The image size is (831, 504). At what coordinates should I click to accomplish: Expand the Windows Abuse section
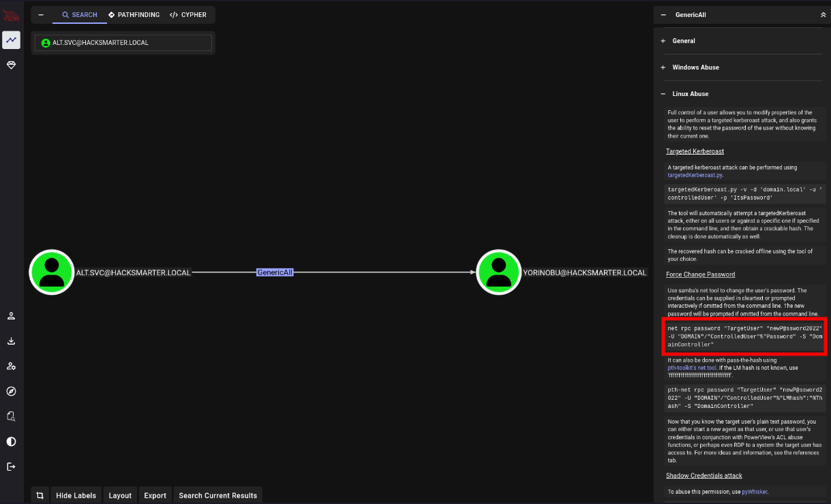695,67
